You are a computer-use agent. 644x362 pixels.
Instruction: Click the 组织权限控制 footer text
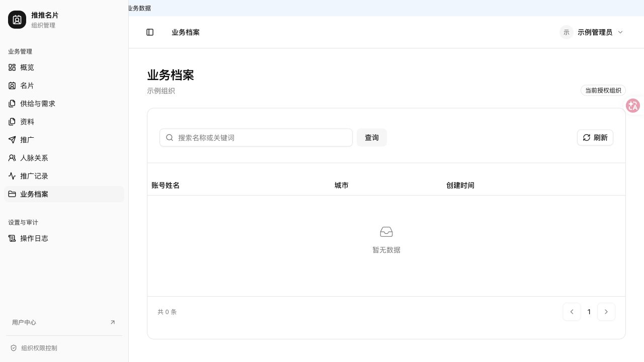click(x=39, y=348)
